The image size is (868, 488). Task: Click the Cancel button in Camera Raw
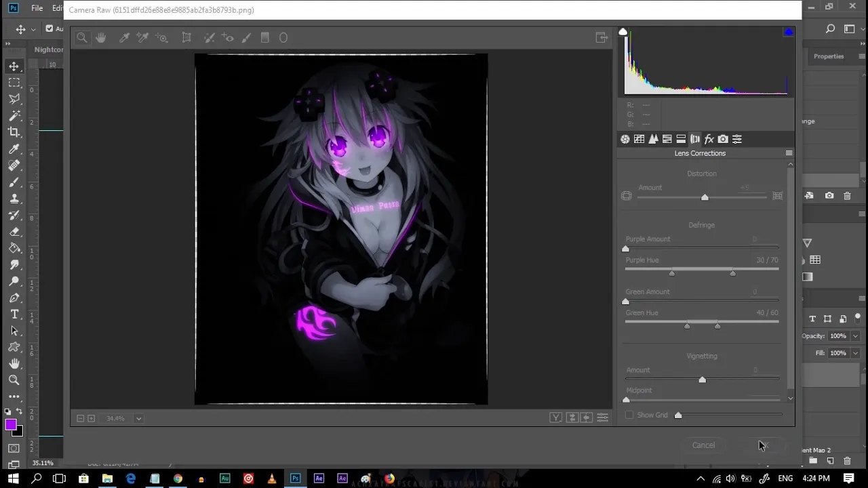(x=703, y=445)
